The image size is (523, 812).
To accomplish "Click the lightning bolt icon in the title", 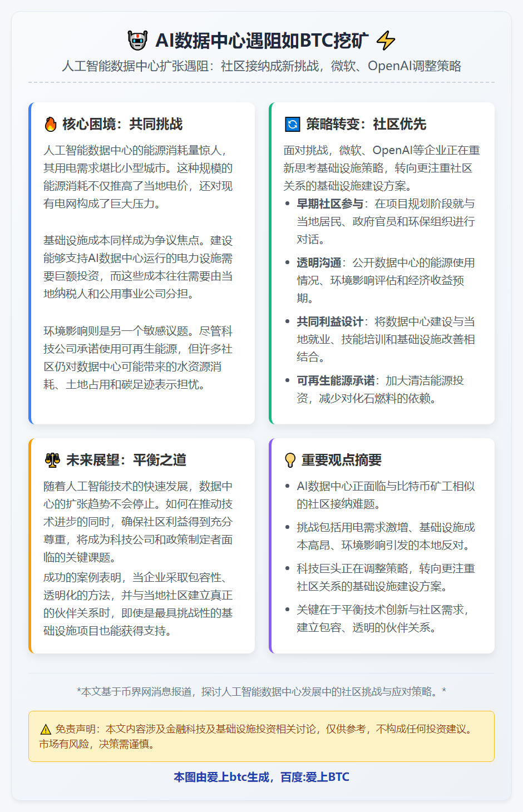I will (x=386, y=41).
